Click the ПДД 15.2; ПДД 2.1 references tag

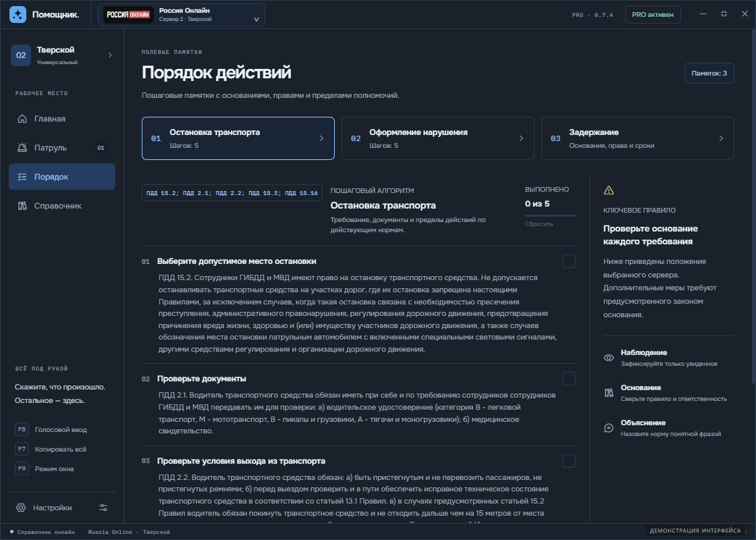point(232,193)
